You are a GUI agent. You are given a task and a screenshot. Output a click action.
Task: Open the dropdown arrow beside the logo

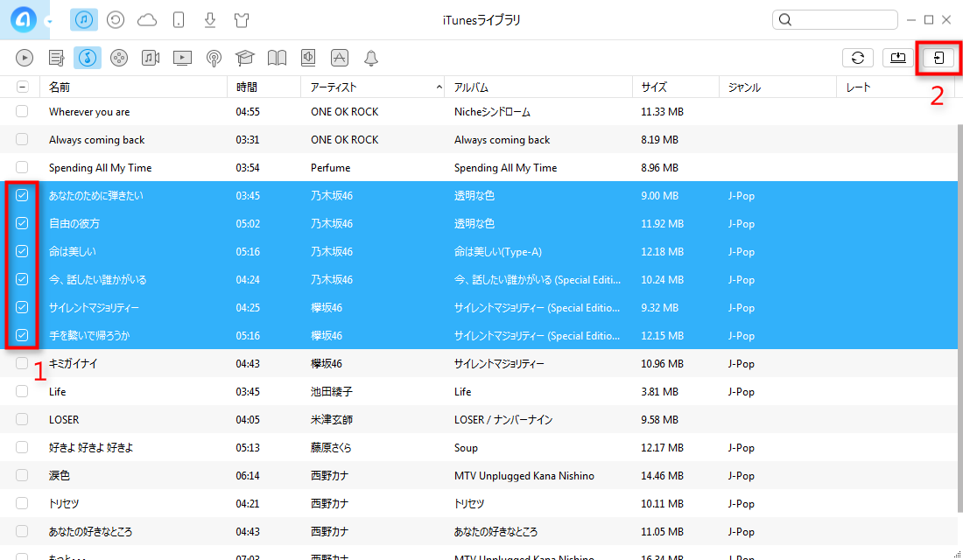coord(49,22)
